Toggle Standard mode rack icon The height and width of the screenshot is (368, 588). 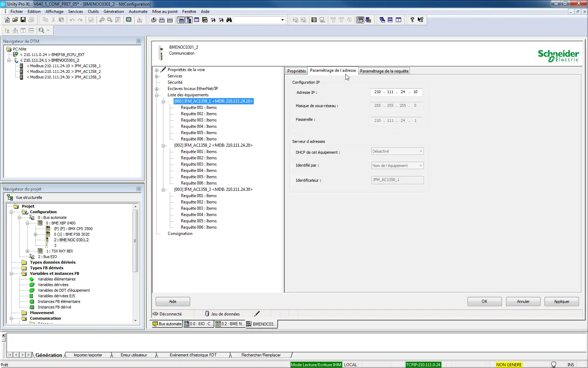click(360, 20)
